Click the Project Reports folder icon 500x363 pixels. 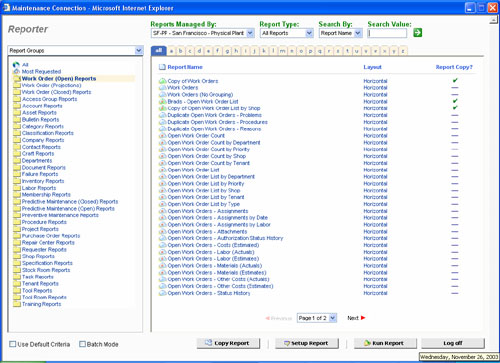17,229
